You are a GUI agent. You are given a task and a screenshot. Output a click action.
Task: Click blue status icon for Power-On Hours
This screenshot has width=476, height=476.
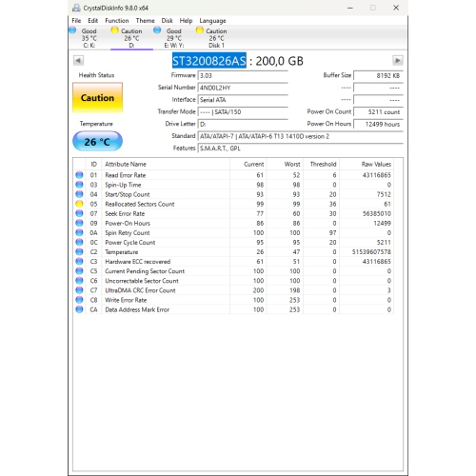(x=79, y=223)
